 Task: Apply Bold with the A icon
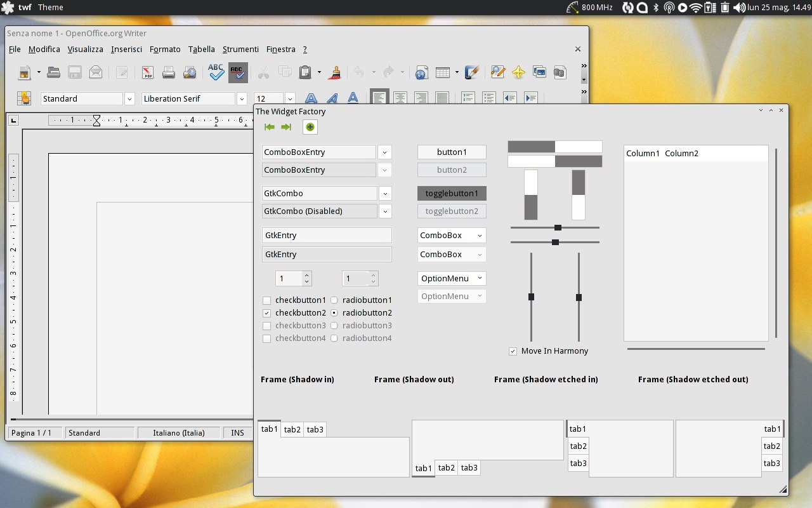[x=311, y=98]
